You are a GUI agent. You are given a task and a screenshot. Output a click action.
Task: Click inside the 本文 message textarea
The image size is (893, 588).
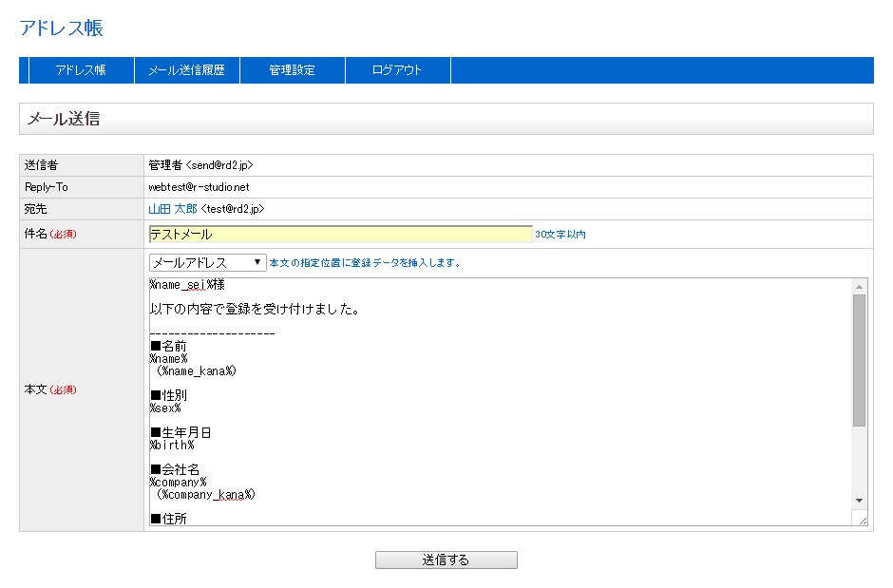[500, 401]
